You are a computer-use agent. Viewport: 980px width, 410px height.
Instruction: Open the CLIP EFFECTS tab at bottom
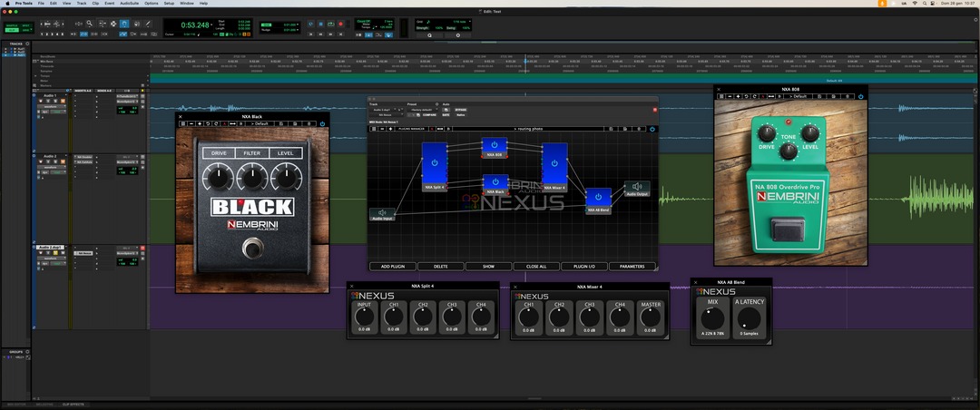point(73,405)
